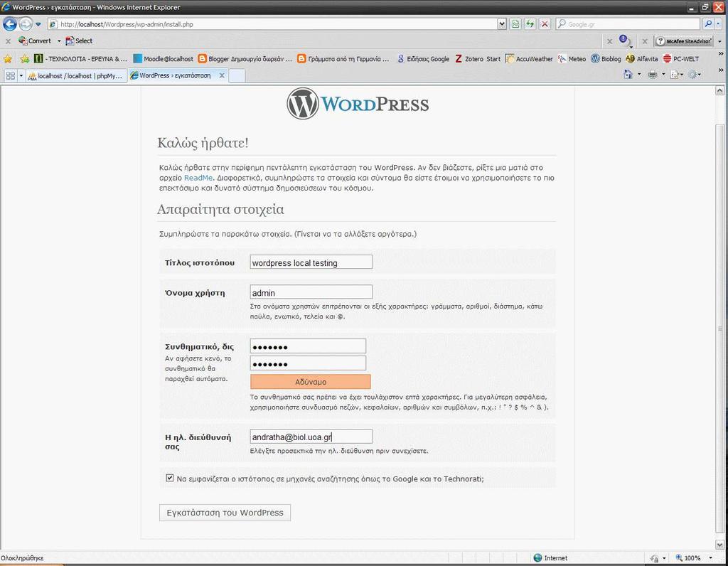Screen dimensions: 728x566
Task: Open the Moodle@localhost favorite
Action: coord(163,59)
